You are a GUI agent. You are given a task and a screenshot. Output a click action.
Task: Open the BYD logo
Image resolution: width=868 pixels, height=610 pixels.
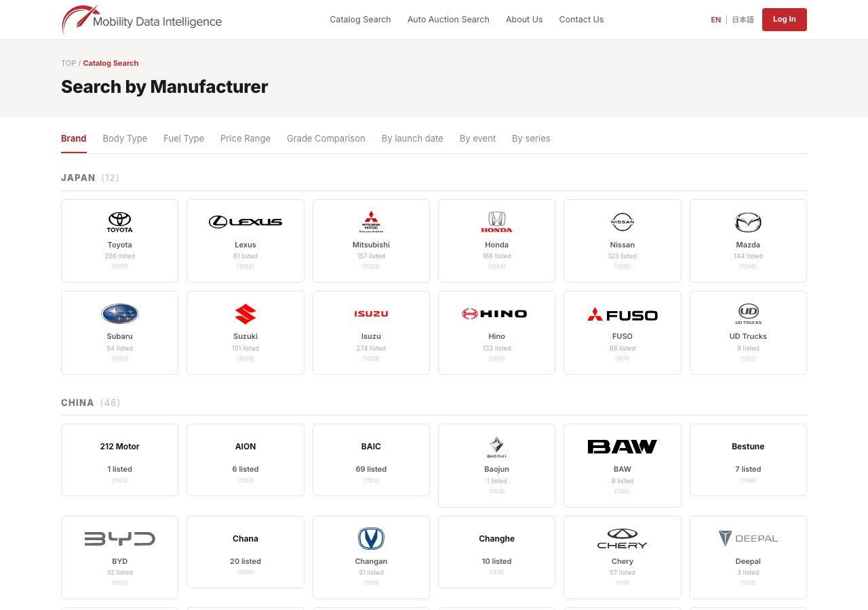click(x=120, y=539)
